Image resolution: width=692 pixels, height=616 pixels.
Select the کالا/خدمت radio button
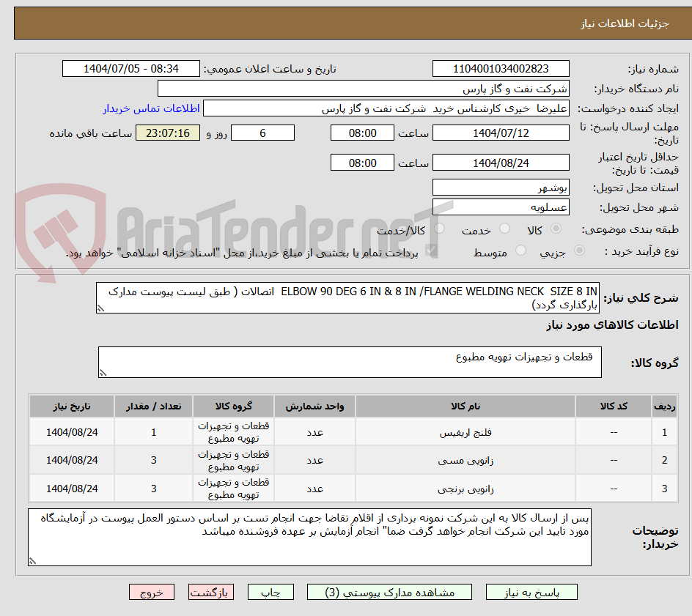click(440, 229)
